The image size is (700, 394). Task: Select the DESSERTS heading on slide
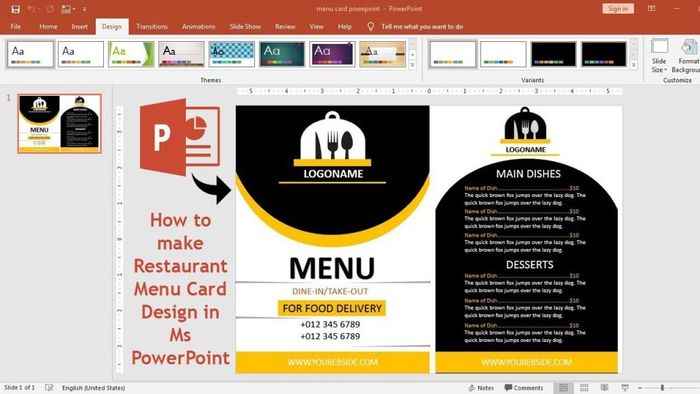pos(529,265)
